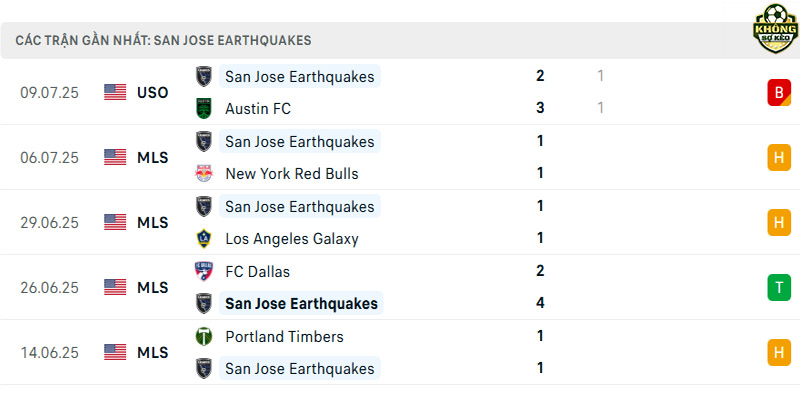Open the FC Dallas team link
The image size is (800, 400).
pyautogui.click(x=257, y=271)
